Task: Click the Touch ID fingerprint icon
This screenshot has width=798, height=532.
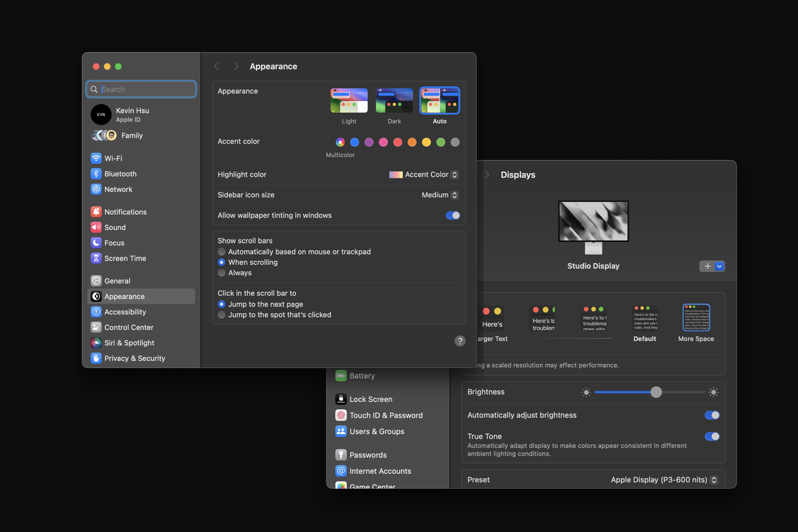Action: (x=341, y=415)
